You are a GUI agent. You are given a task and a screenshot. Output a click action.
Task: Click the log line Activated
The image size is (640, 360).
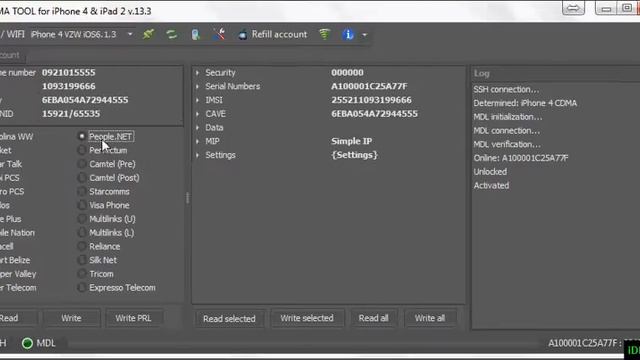pyautogui.click(x=491, y=186)
